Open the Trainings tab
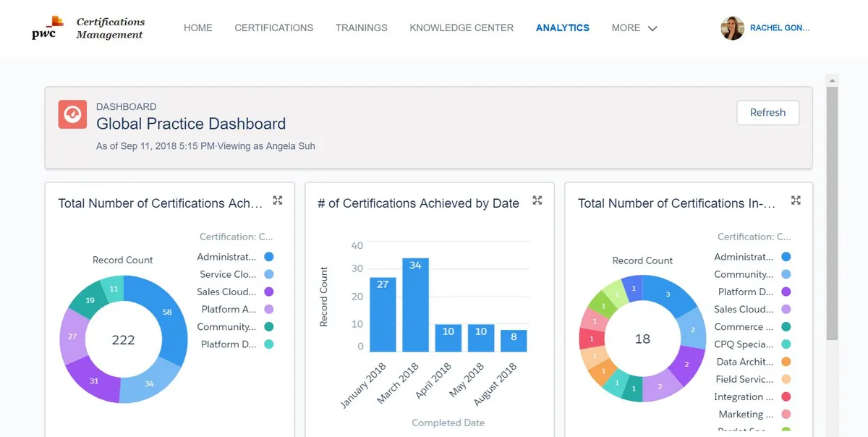Viewport: 868px width, 437px height. coord(362,27)
